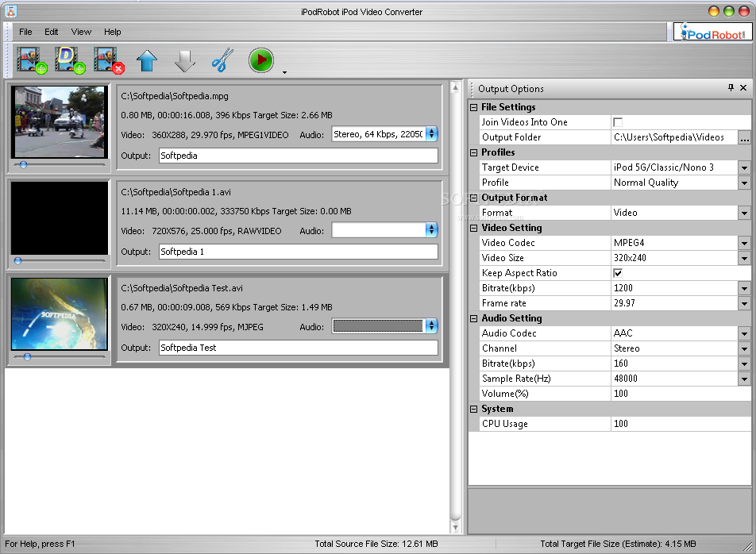Screen dimensions: 756x554
Task: Toggle Join Videos Into One checkbox
Action: point(618,122)
